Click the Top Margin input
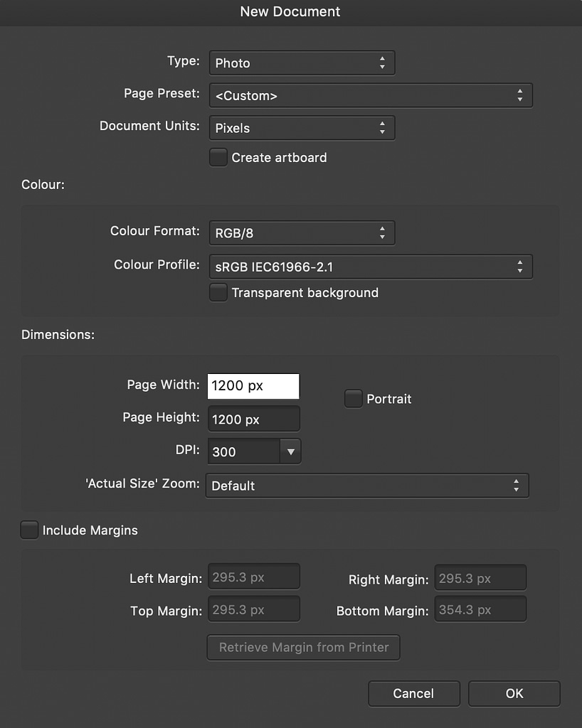This screenshot has width=582, height=728. (253, 609)
